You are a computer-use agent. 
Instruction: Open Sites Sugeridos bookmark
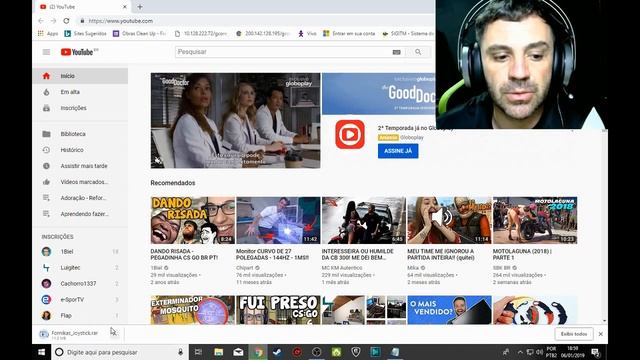pos(85,33)
